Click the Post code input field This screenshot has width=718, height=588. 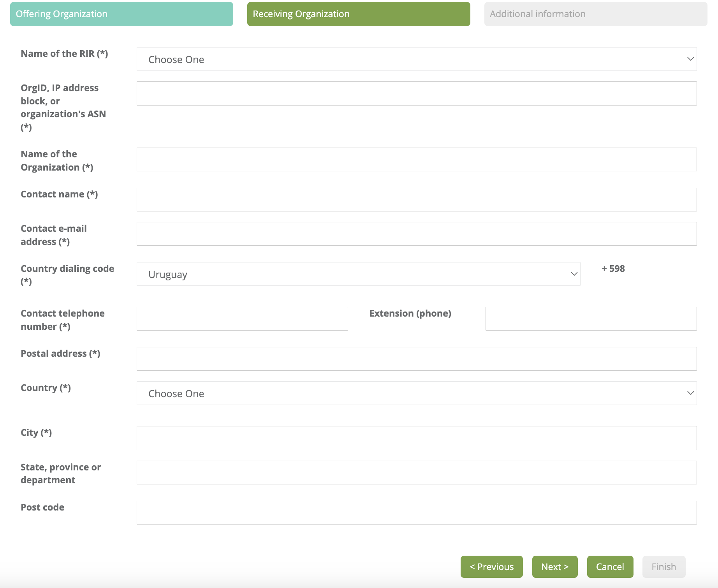(x=416, y=513)
